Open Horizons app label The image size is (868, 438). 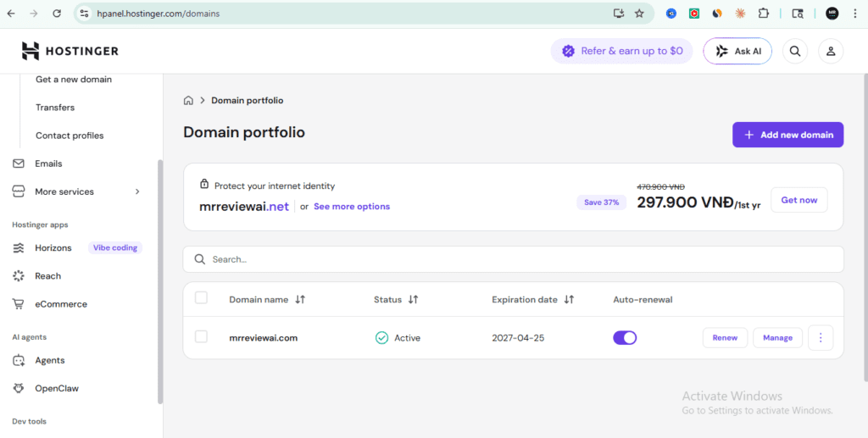click(53, 247)
